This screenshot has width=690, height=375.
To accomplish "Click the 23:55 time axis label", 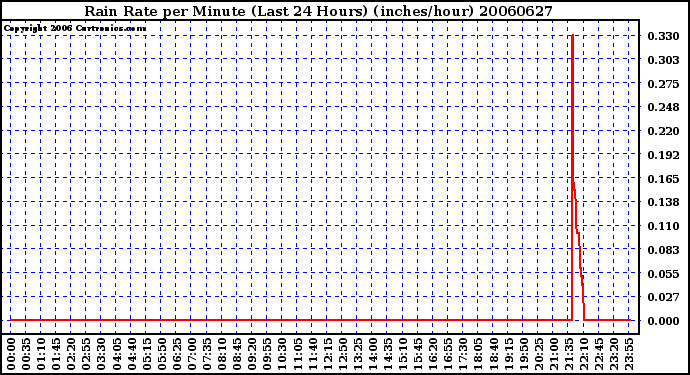I will tap(629, 354).
